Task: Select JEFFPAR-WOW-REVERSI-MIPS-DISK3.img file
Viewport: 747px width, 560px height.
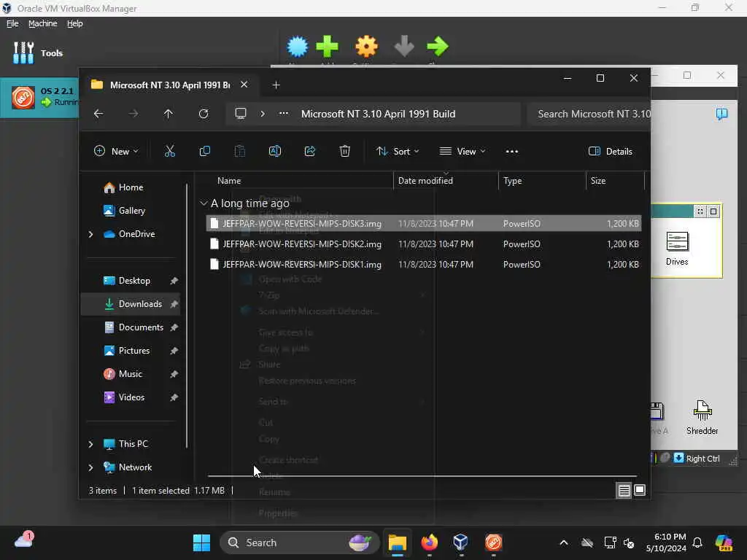Action: pos(424,223)
